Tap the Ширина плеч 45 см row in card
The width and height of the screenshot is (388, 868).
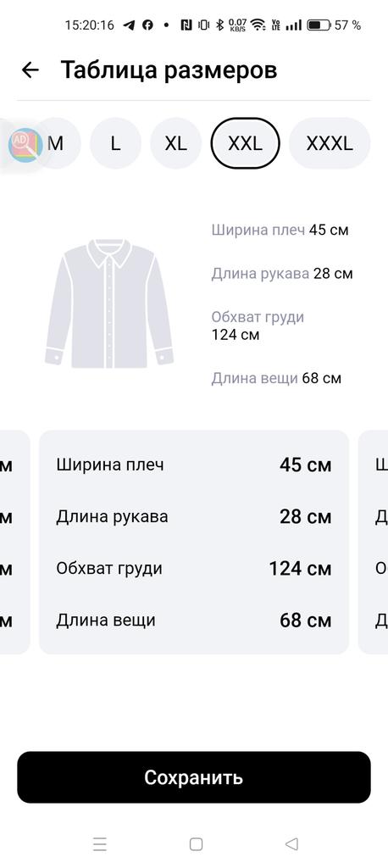pos(194,465)
